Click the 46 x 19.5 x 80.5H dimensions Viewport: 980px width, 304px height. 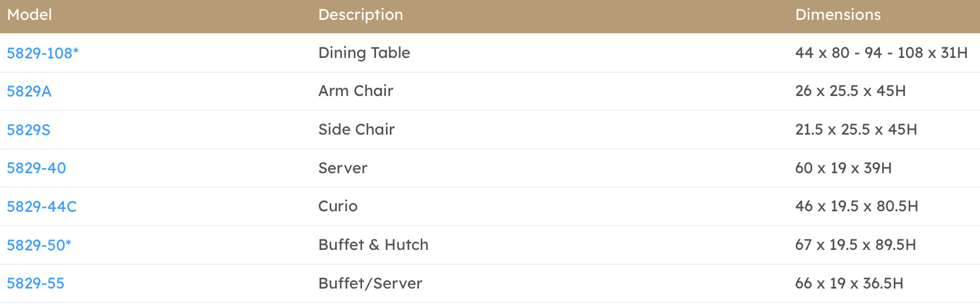pos(856,206)
